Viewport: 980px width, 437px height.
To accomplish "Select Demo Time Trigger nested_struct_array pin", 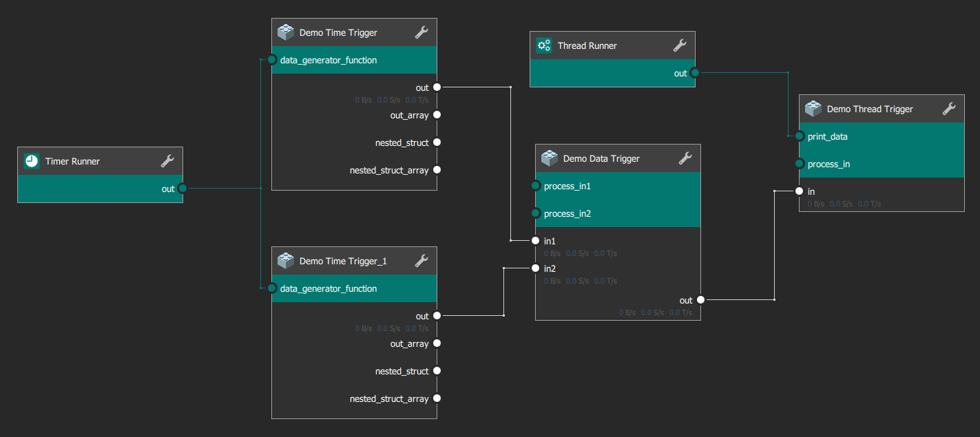I will coord(437,170).
